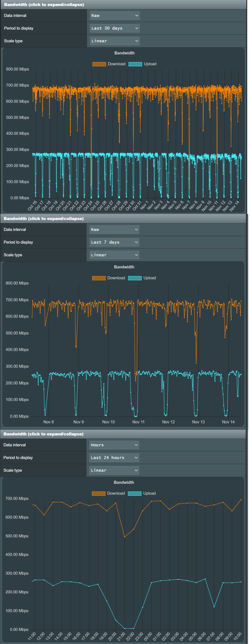Screen dimensions: 250x644
Task: Collapse the Bandwidth header above the 30-day chart
Action: [44, 4]
